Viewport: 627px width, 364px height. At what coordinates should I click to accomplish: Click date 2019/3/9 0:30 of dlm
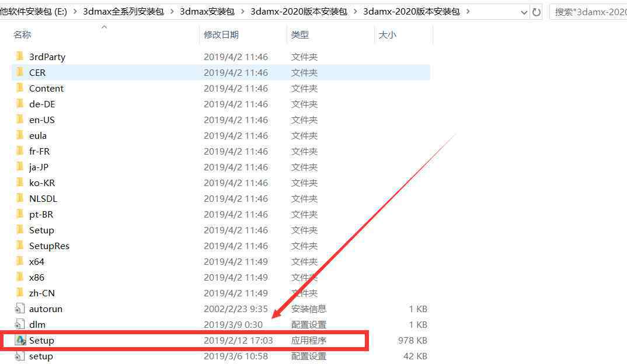click(233, 324)
